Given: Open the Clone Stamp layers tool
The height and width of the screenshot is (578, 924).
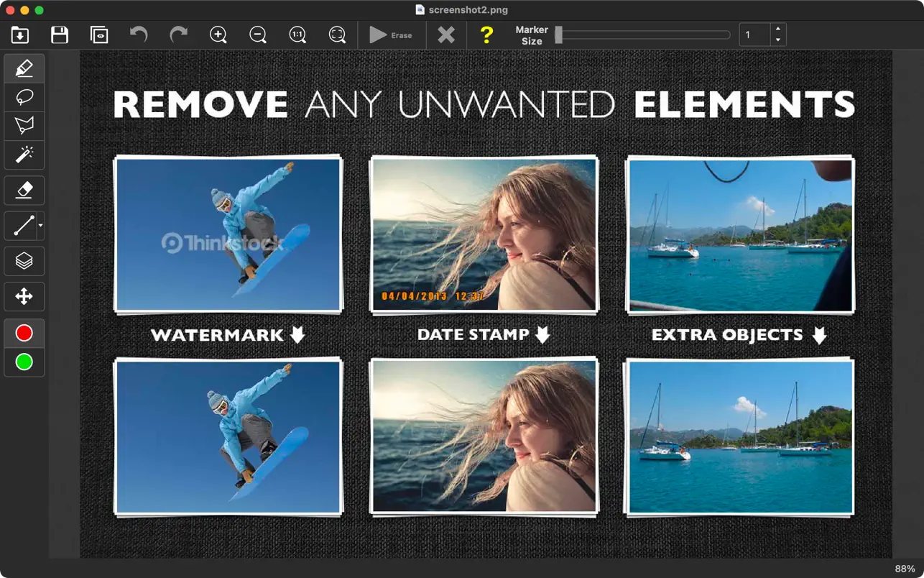Looking at the screenshot, I should click(24, 261).
